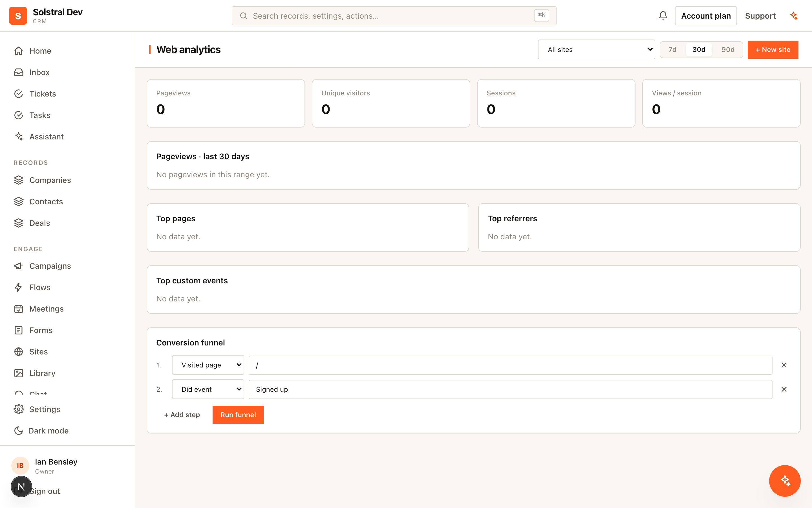Click the Pageviews stat card

[226, 103]
